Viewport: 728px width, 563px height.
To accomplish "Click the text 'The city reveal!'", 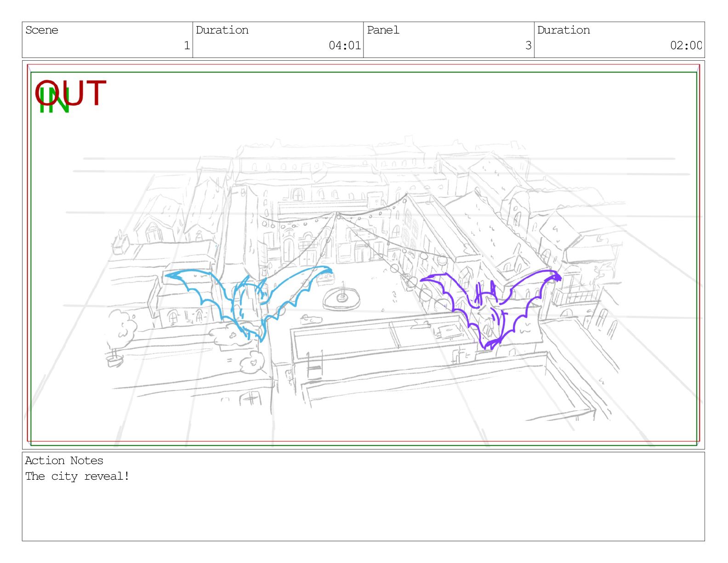I will (77, 476).
